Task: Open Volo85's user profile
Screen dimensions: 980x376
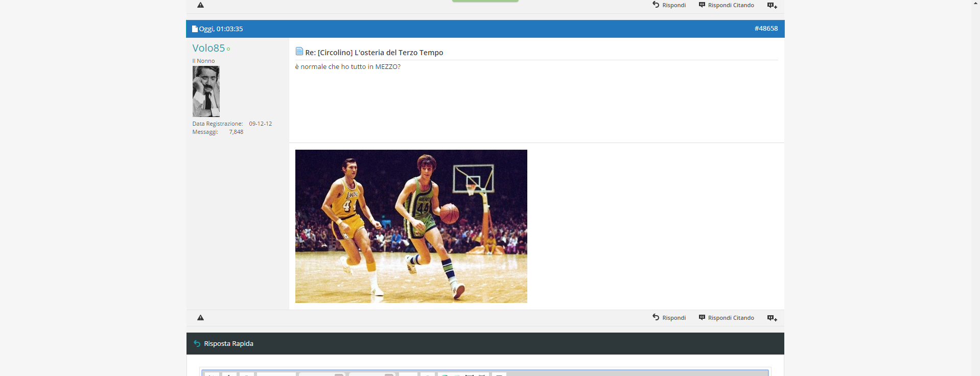Action: (x=208, y=48)
